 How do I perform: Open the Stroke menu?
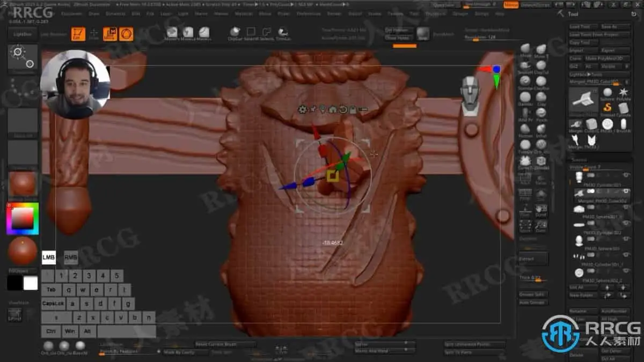[x=375, y=14]
